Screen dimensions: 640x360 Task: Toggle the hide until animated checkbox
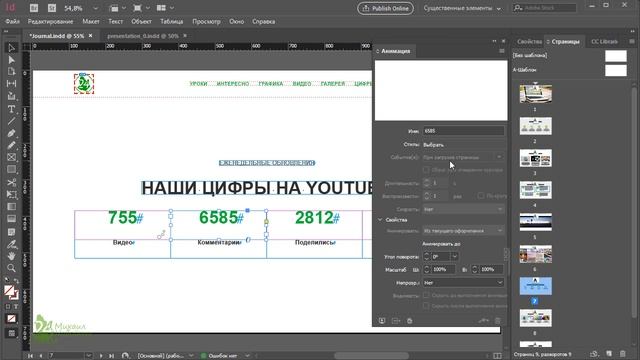426,295
